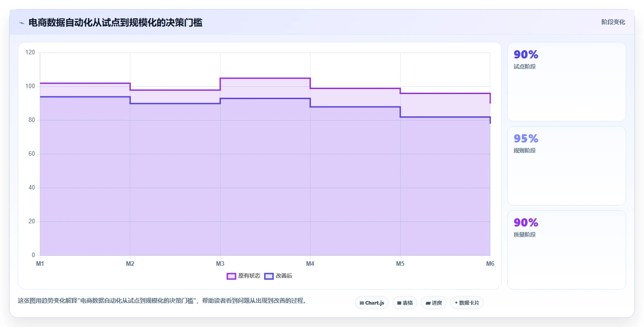This screenshot has height=327, width=644.
Task: Click the 阶段变化 label in the header
Action: coord(613,22)
